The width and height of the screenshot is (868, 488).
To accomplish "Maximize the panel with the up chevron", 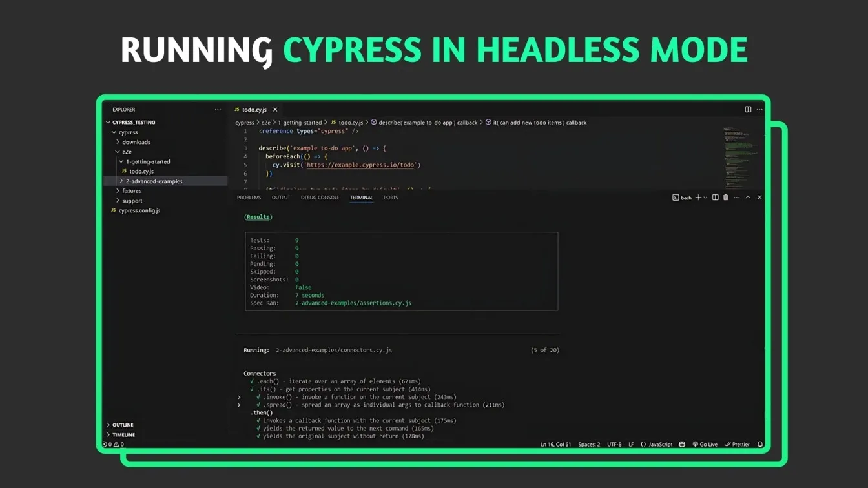I will [x=748, y=198].
